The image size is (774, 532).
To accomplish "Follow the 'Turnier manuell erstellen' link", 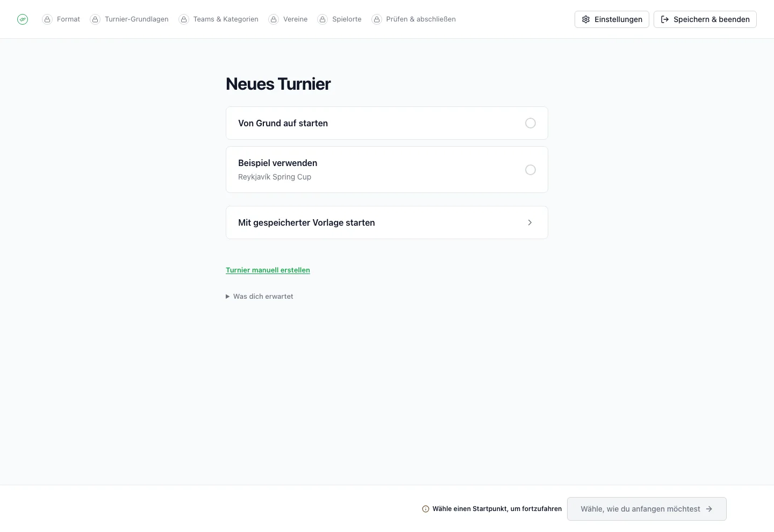I will pyautogui.click(x=268, y=270).
